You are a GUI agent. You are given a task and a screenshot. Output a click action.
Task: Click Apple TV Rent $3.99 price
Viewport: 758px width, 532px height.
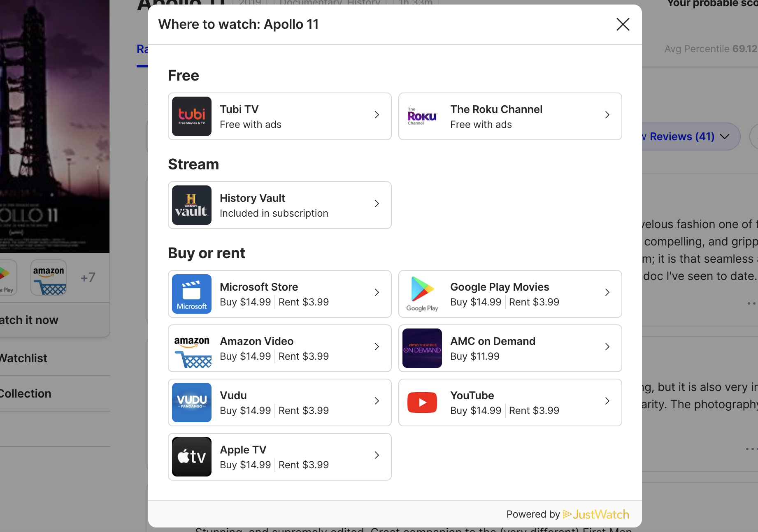point(304,465)
